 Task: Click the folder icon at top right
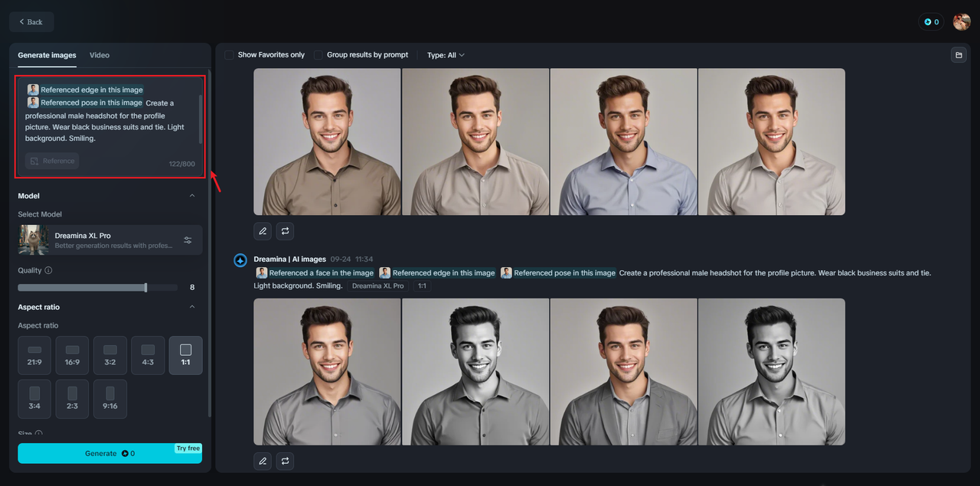[x=958, y=55]
